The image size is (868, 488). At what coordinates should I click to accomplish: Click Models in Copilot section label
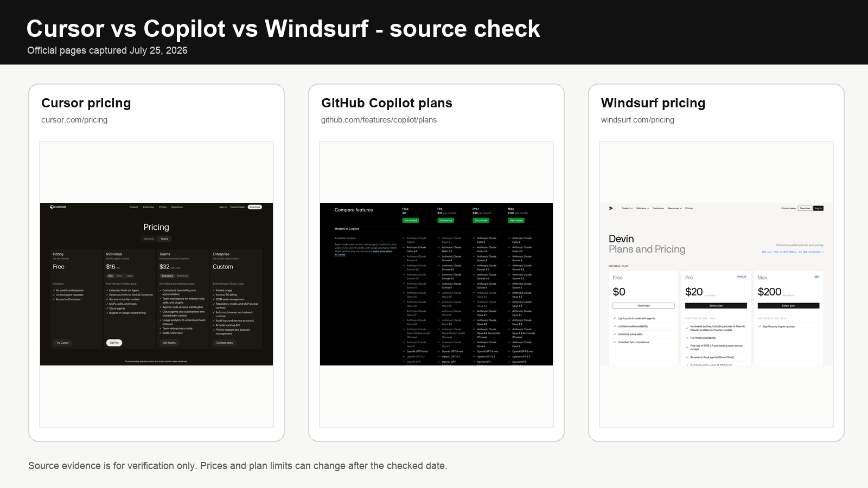tap(347, 229)
